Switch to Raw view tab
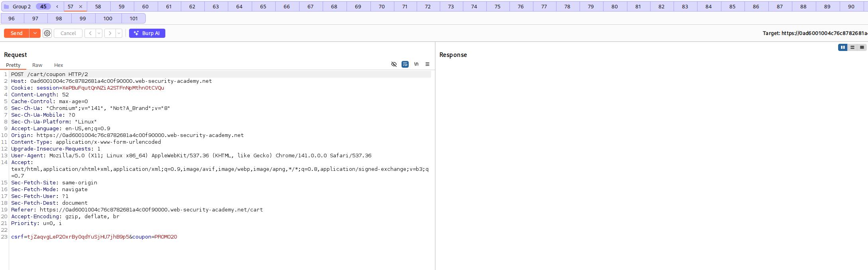 click(x=37, y=65)
